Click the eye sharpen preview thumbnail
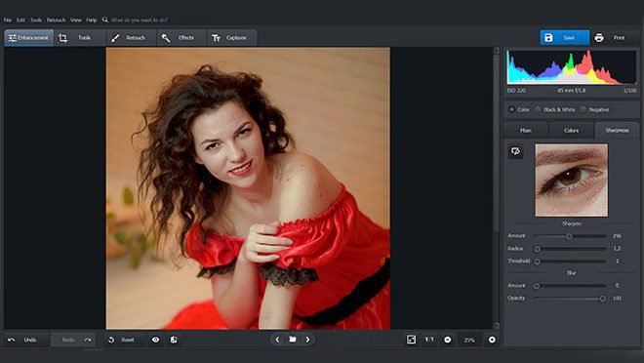 [571, 180]
